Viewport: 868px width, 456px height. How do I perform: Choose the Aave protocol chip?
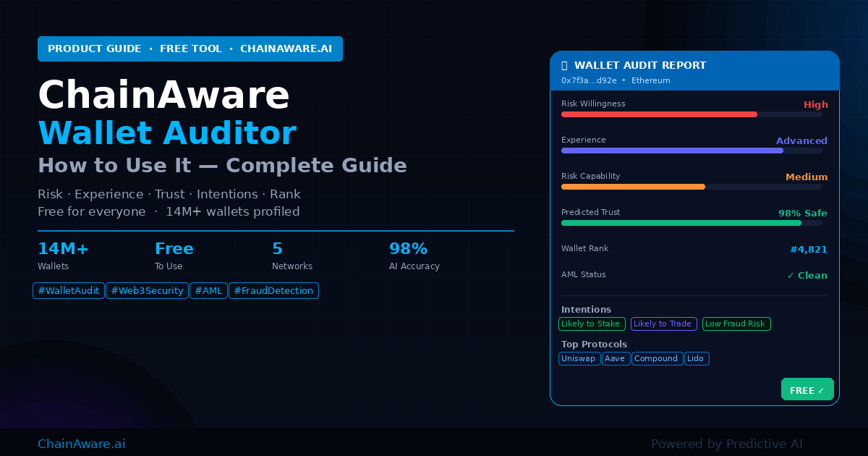(615, 359)
